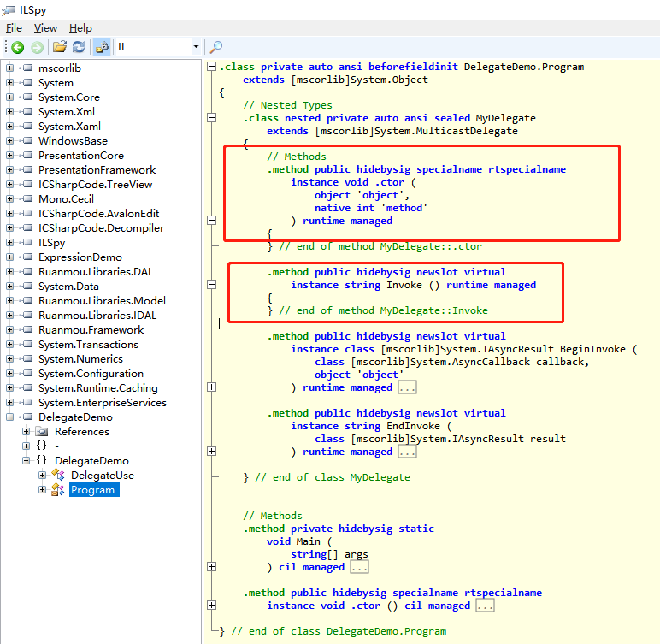Click the DelegateDemo namespace braces icon
Viewport: 660px width, 644px height.
(x=41, y=460)
